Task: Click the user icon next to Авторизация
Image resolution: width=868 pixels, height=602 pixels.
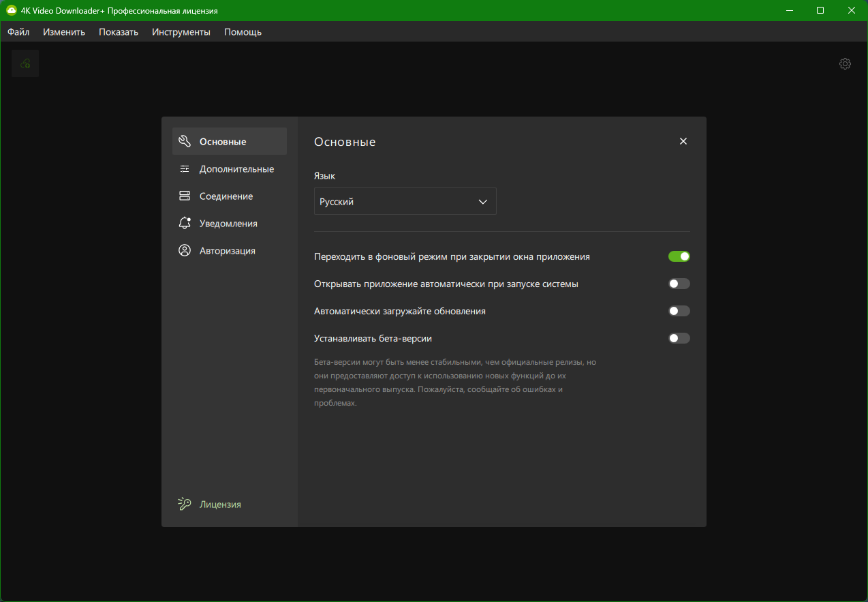Action: (184, 251)
